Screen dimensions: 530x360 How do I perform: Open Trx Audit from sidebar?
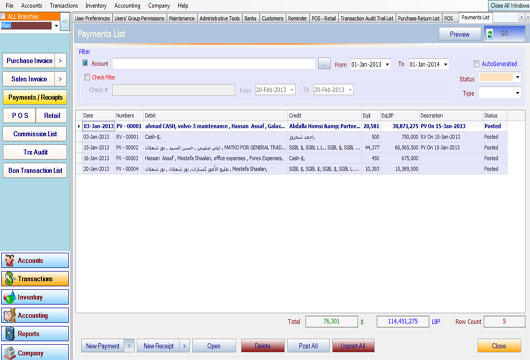pyautogui.click(x=35, y=152)
